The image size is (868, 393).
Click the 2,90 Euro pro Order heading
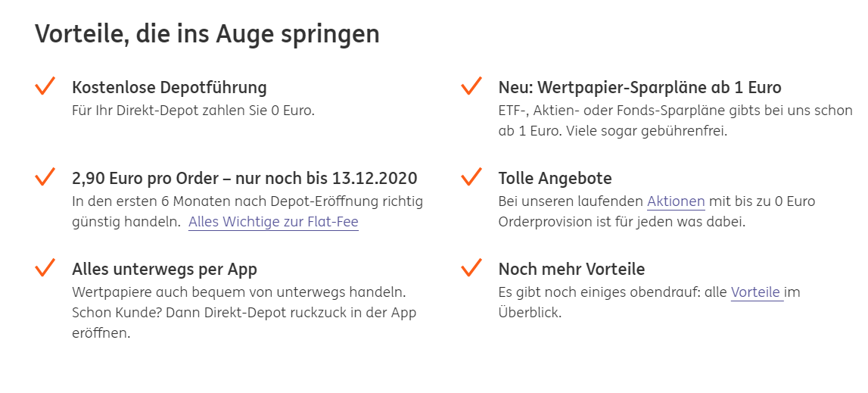244,179
